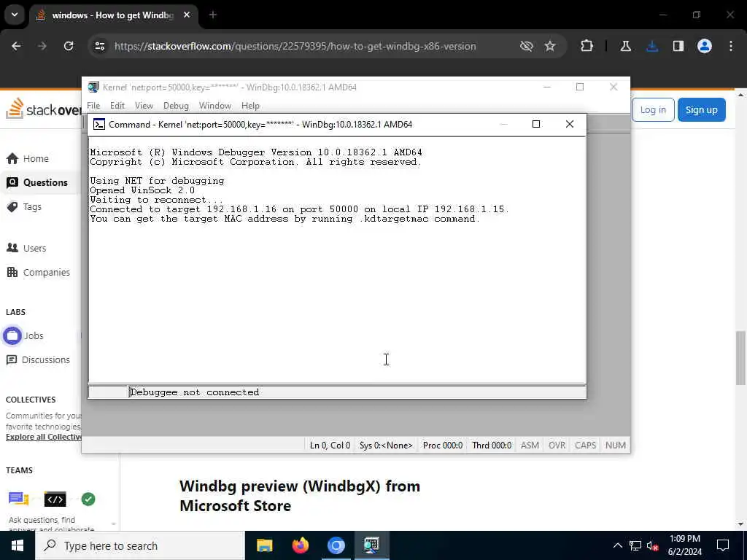This screenshot has height=560, width=747.
Task: Reload the Stack Overflow page
Action: pos(69,46)
